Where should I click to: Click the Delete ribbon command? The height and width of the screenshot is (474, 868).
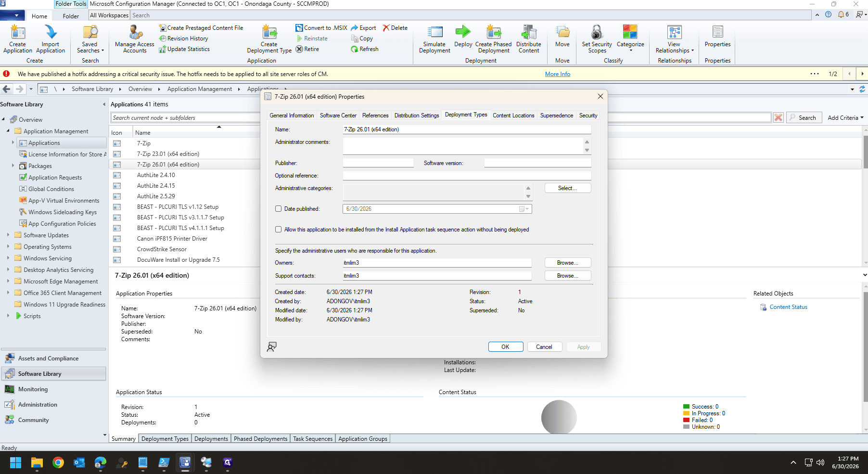pos(395,28)
